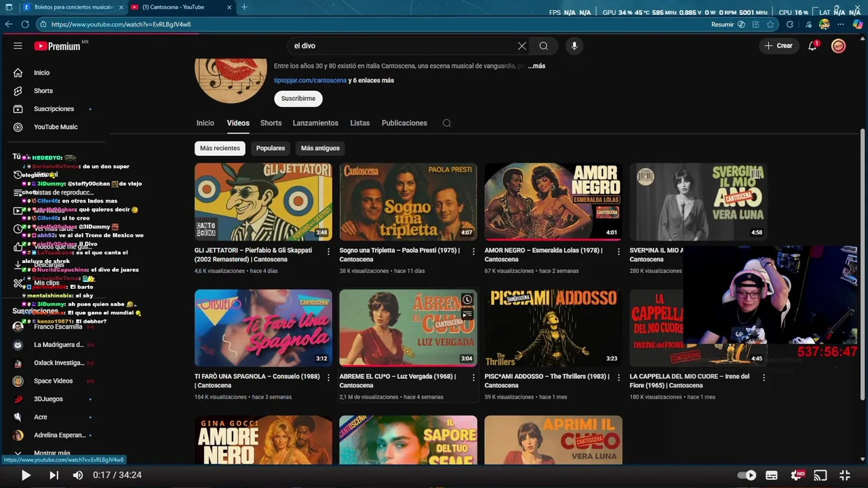Open the browser profile avatar
This screenshot has width=868, height=488.
(x=825, y=24)
